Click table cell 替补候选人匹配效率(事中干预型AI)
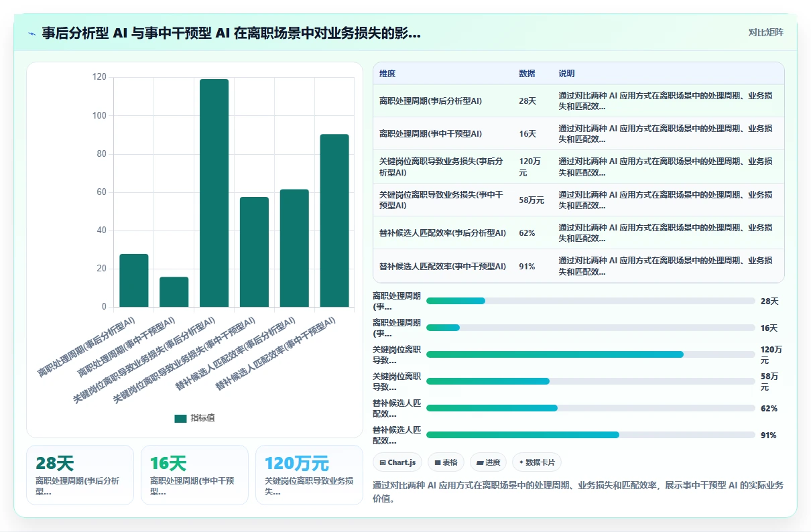 [443, 266]
